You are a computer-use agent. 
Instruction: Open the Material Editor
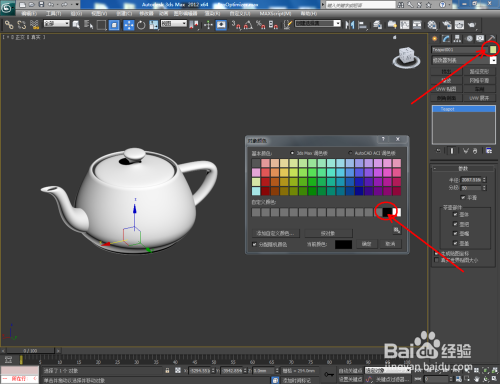432,25
